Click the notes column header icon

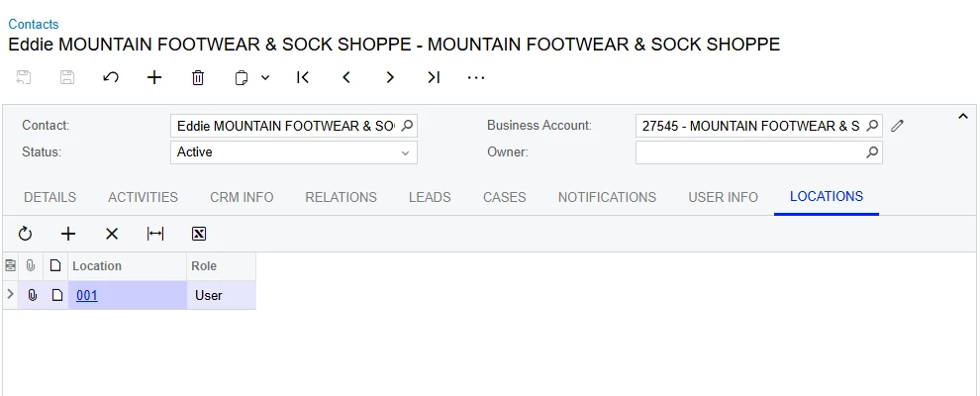(55, 266)
